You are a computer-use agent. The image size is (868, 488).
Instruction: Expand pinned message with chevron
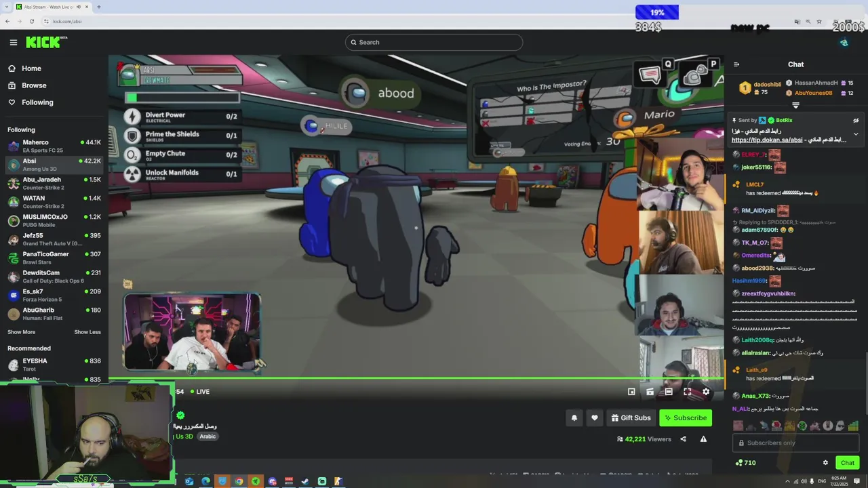856,134
